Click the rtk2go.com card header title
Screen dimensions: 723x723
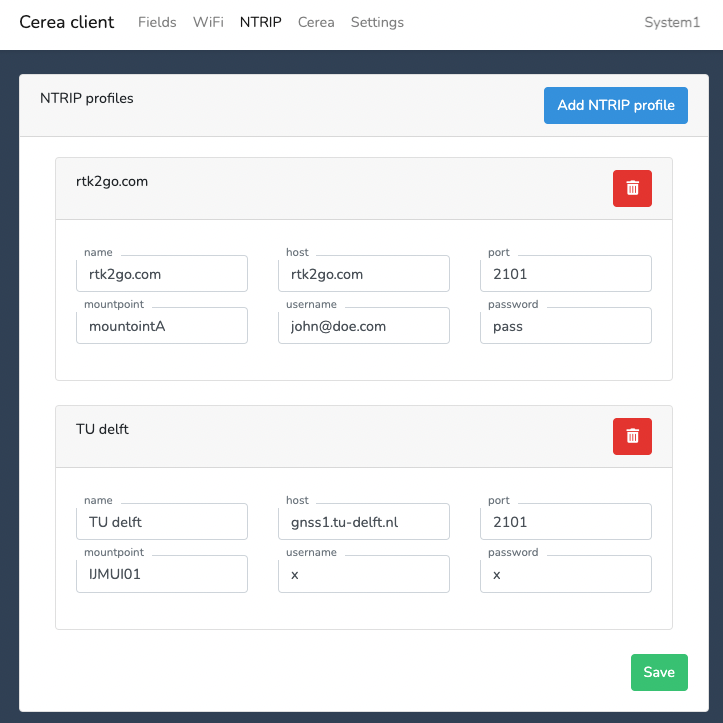[112, 182]
